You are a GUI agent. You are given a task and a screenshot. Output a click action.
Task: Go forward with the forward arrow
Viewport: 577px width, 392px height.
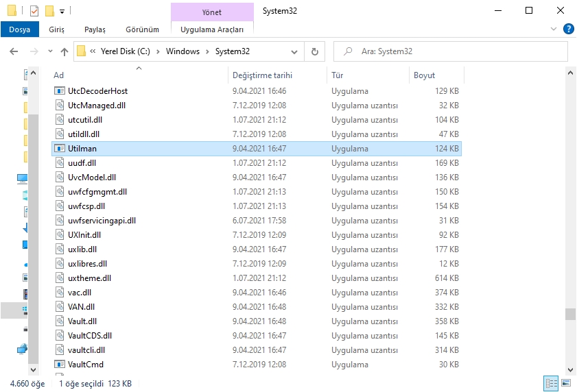pyautogui.click(x=34, y=51)
